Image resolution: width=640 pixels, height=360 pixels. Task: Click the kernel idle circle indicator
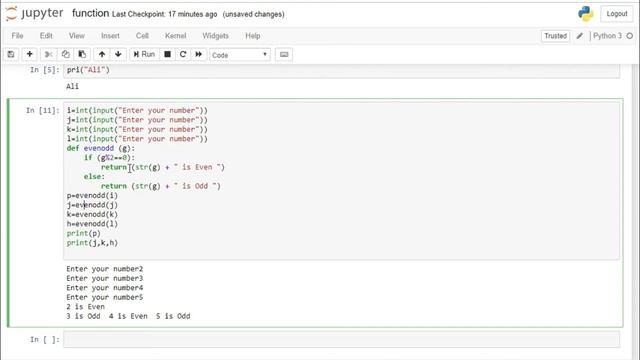tap(630, 36)
